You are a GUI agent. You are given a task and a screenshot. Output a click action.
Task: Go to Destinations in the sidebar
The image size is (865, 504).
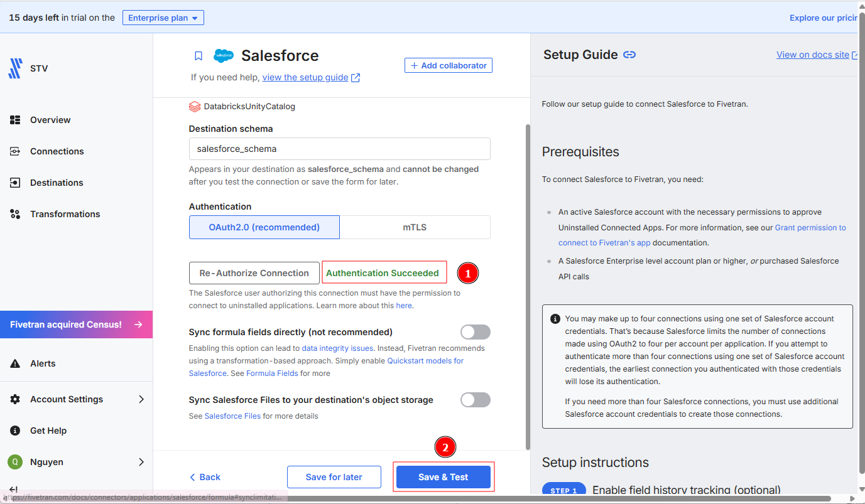[x=57, y=183]
